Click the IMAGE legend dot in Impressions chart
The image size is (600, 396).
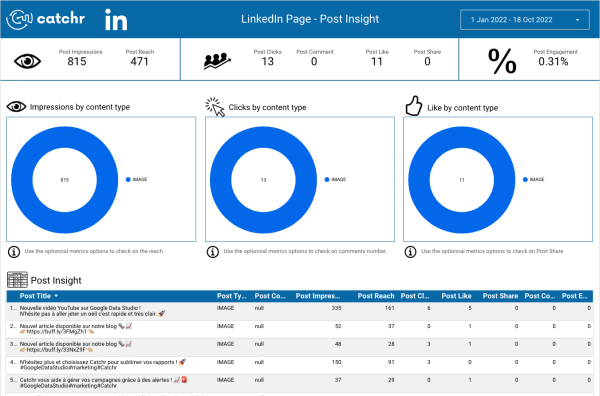(128, 179)
